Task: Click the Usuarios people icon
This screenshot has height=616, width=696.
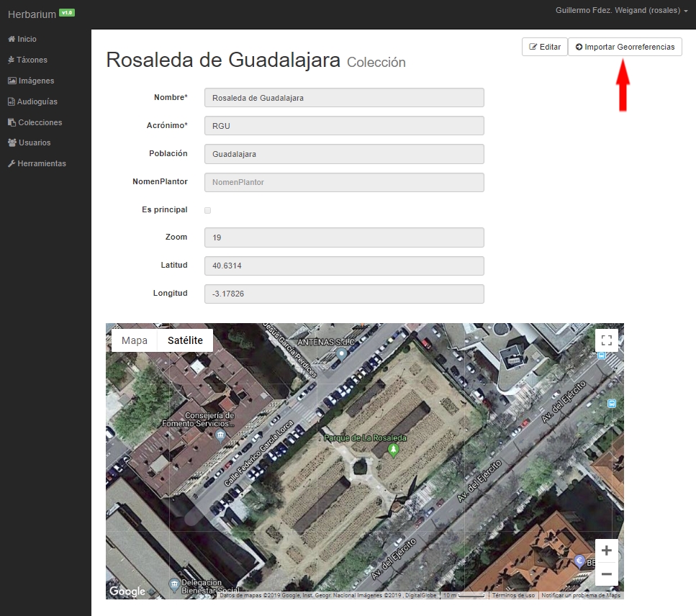Action: pos(12,142)
